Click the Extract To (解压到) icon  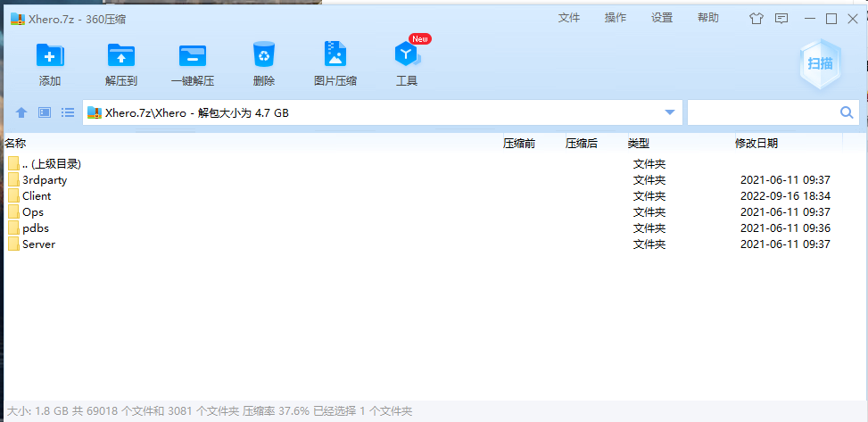120,57
